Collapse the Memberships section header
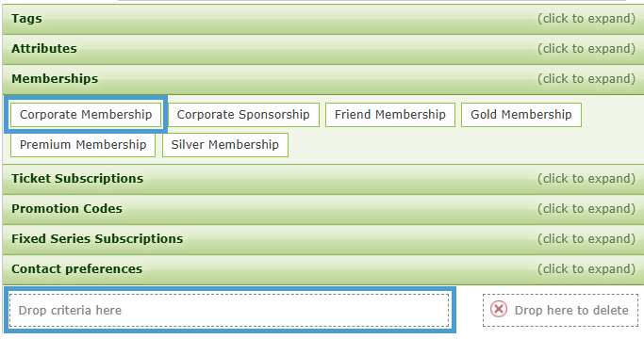This screenshot has height=339, width=644. pos(323,79)
